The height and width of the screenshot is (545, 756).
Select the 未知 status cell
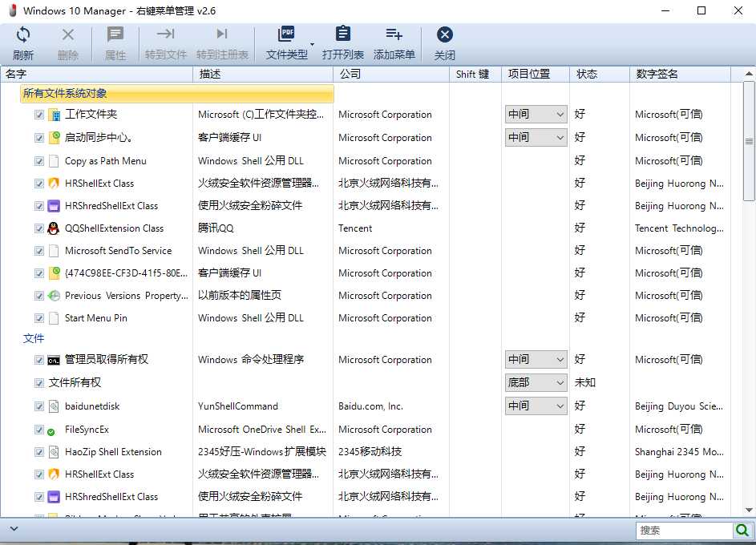[585, 382]
